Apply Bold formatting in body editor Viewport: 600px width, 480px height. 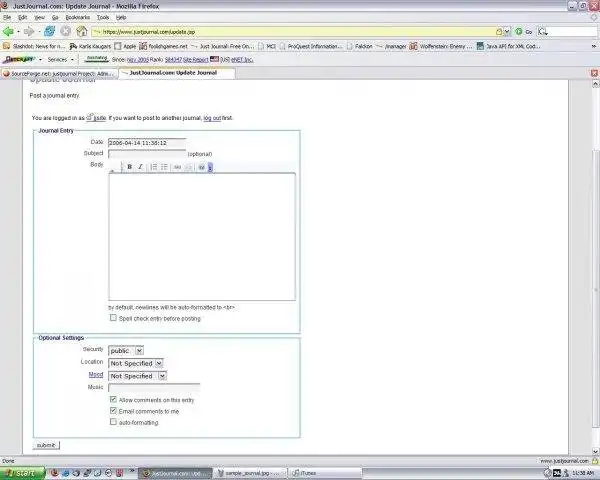coord(130,167)
